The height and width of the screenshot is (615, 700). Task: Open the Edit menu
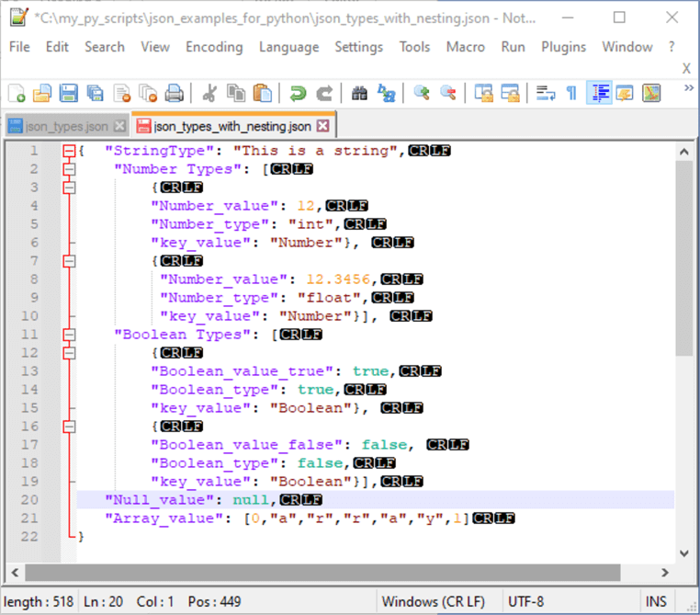57,47
